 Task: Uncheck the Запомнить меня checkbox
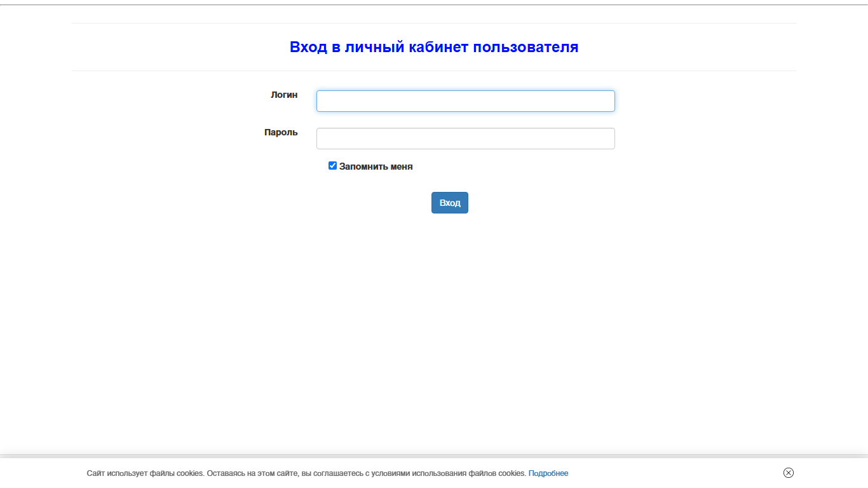pos(332,166)
